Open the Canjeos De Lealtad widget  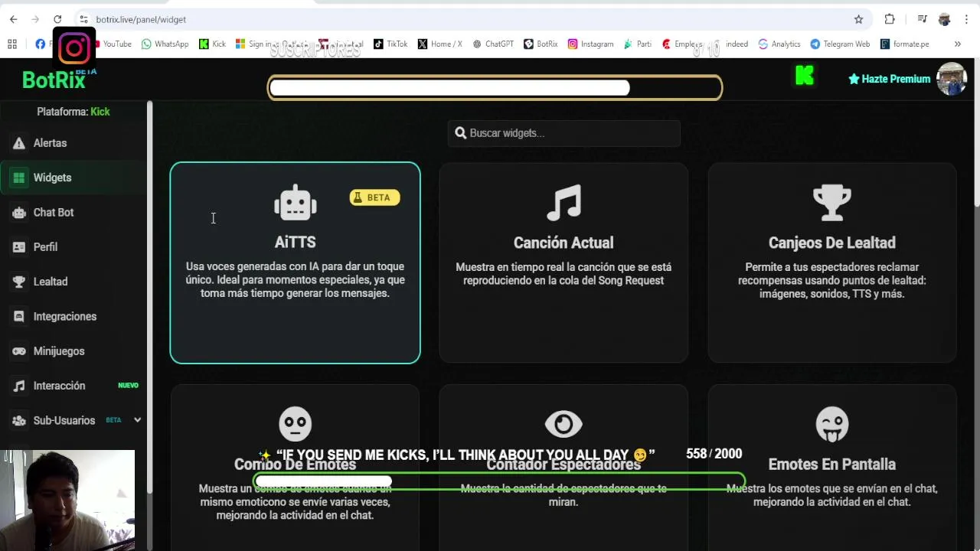(832, 262)
